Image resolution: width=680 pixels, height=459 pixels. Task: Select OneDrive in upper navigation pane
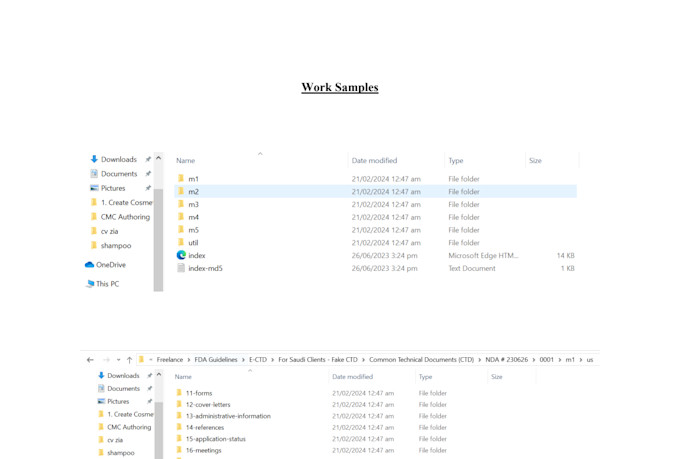pyautogui.click(x=111, y=265)
